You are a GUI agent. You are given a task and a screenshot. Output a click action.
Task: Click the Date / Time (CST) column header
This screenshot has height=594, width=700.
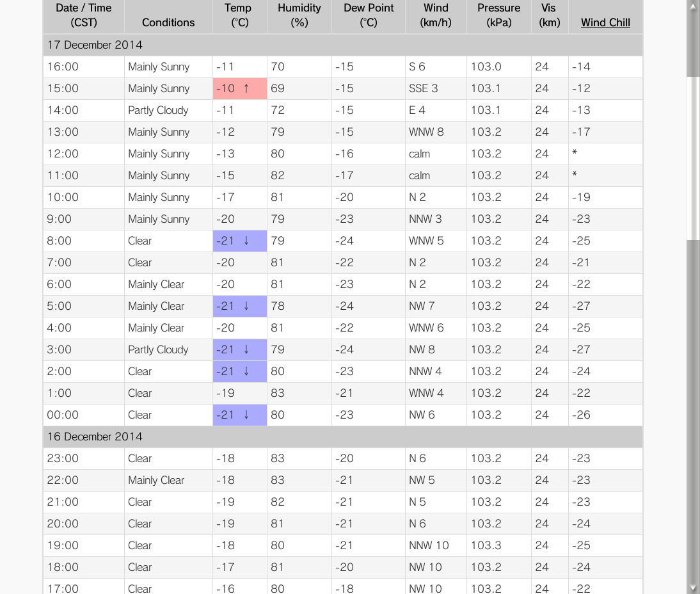pyautogui.click(x=84, y=15)
